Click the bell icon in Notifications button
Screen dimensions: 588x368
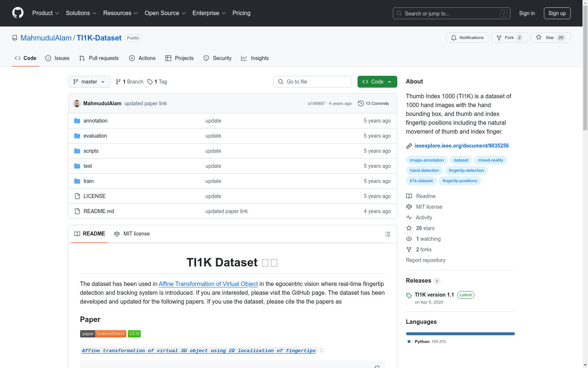click(x=454, y=38)
